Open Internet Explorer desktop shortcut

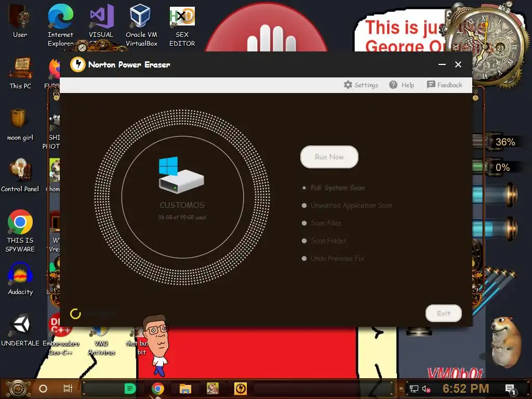[60, 25]
